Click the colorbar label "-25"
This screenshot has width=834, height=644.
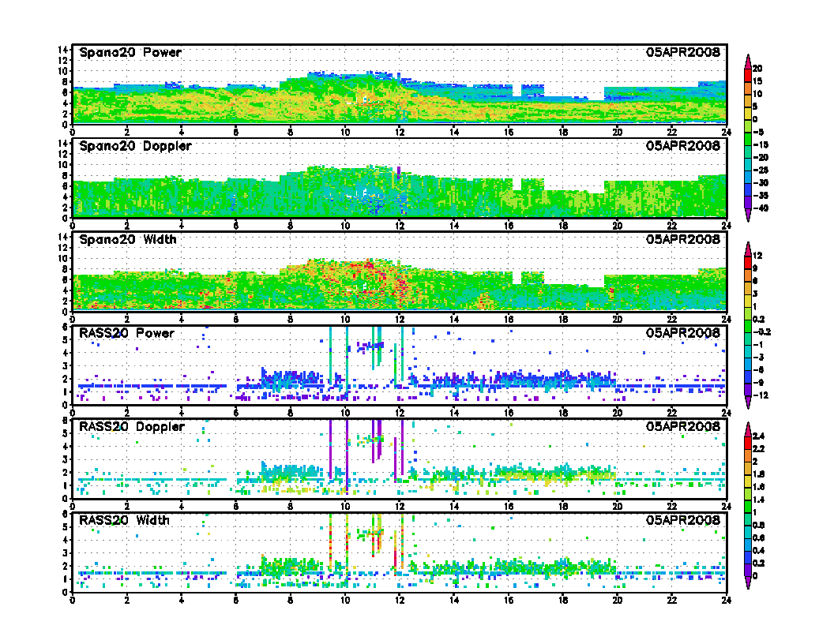coord(761,170)
